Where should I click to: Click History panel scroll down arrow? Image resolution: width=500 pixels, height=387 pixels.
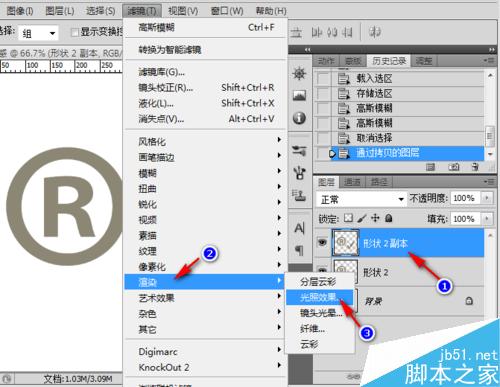click(490, 154)
